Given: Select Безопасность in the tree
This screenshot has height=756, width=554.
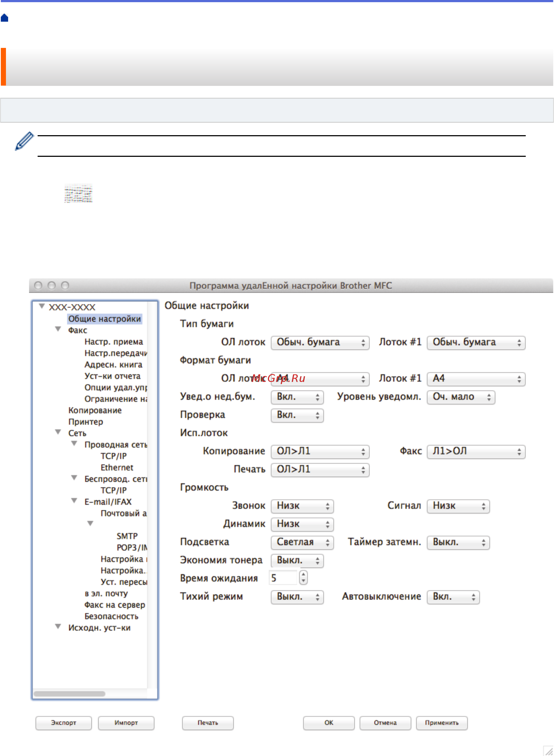Looking at the screenshot, I should coord(111,617).
